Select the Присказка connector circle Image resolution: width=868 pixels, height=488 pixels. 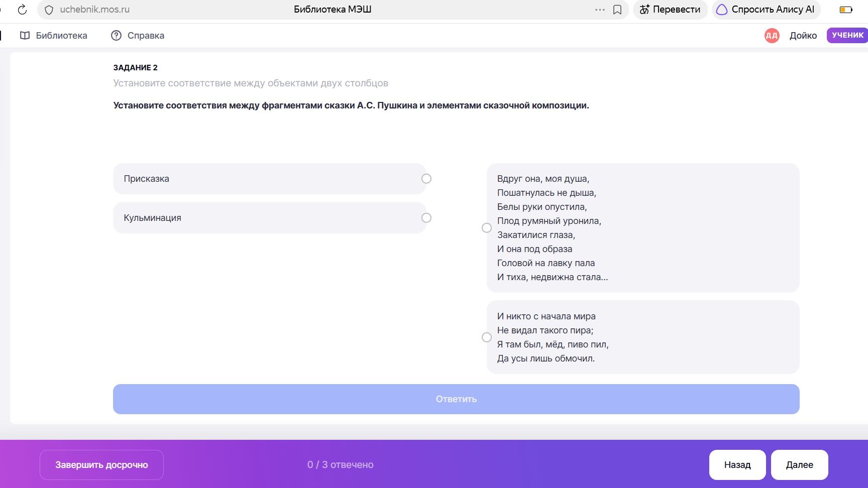click(426, 179)
